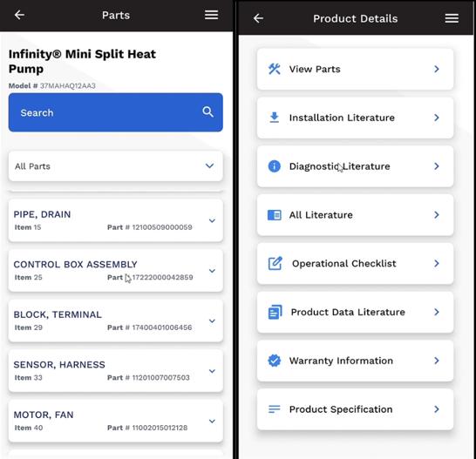Expand the SENSOR, HARNESS part details

pyautogui.click(x=116, y=371)
